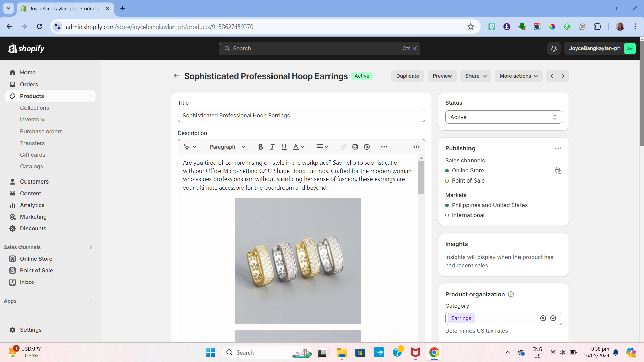Open Collections link
This screenshot has width=644, height=362.
(35, 108)
